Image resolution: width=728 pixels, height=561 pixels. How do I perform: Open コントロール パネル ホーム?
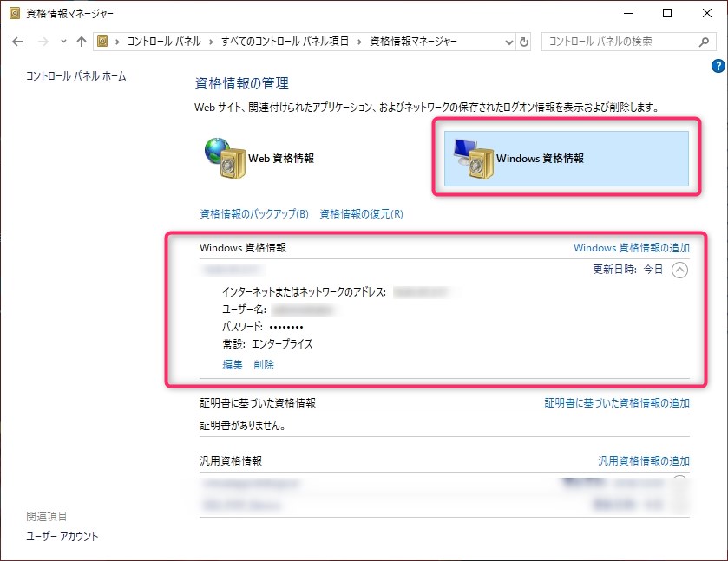pyautogui.click(x=76, y=76)
